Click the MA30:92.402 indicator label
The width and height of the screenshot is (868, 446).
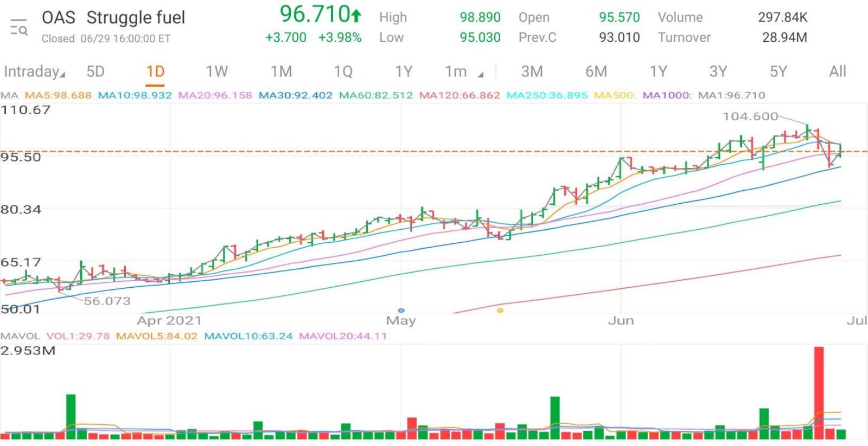(x=296, y=95)
